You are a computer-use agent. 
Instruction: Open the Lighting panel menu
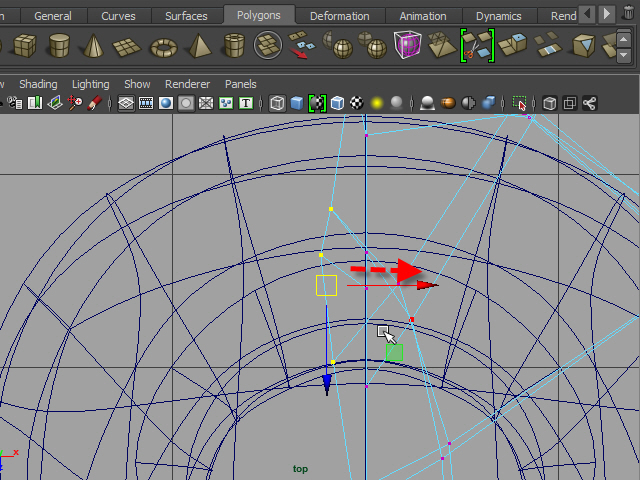point(91,84)
